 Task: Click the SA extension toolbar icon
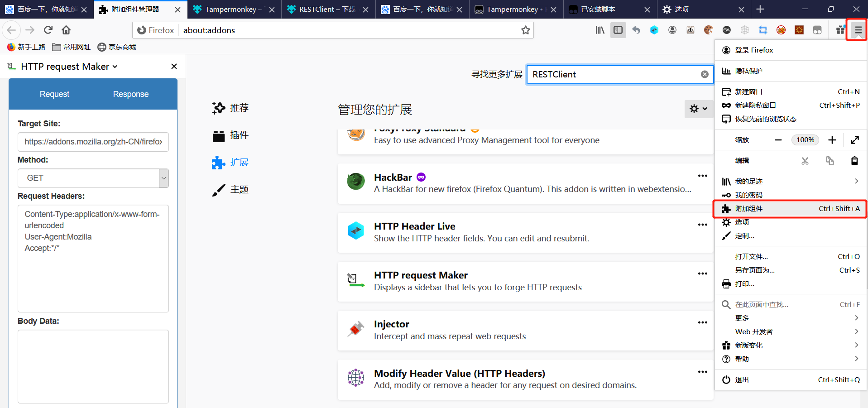[x=726, y=30]
